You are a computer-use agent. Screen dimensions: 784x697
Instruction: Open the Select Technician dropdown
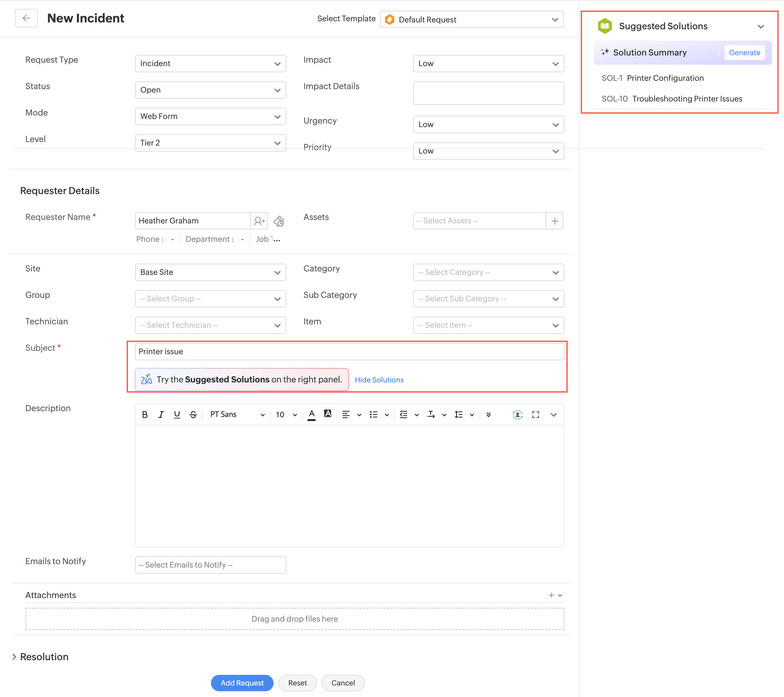point(211,325)
